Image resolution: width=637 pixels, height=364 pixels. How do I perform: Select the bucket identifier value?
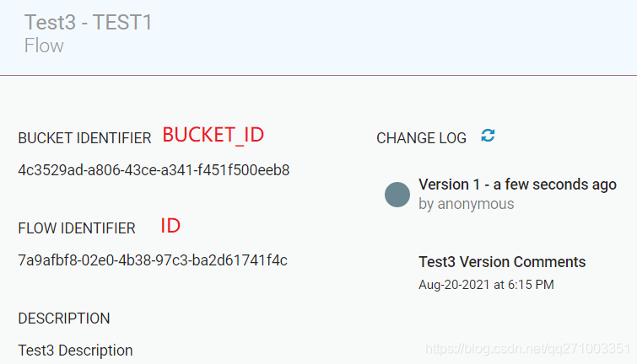tap(154, 170)
